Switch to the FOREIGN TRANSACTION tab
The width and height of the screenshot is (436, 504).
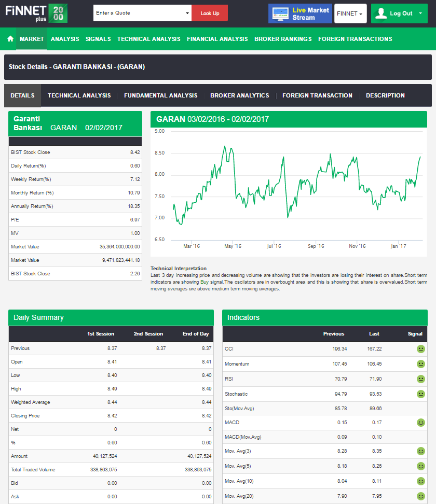pyautogui.click(x=317, y=95)
